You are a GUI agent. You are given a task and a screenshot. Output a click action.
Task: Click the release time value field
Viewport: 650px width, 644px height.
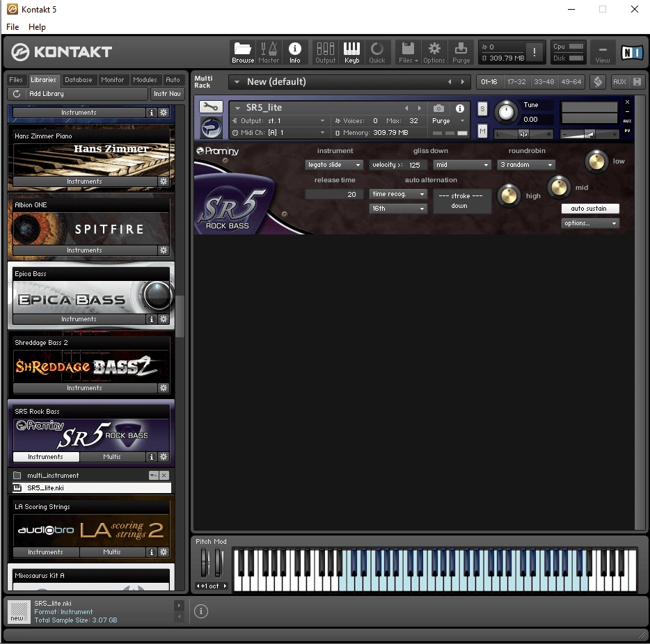[334, 194]
